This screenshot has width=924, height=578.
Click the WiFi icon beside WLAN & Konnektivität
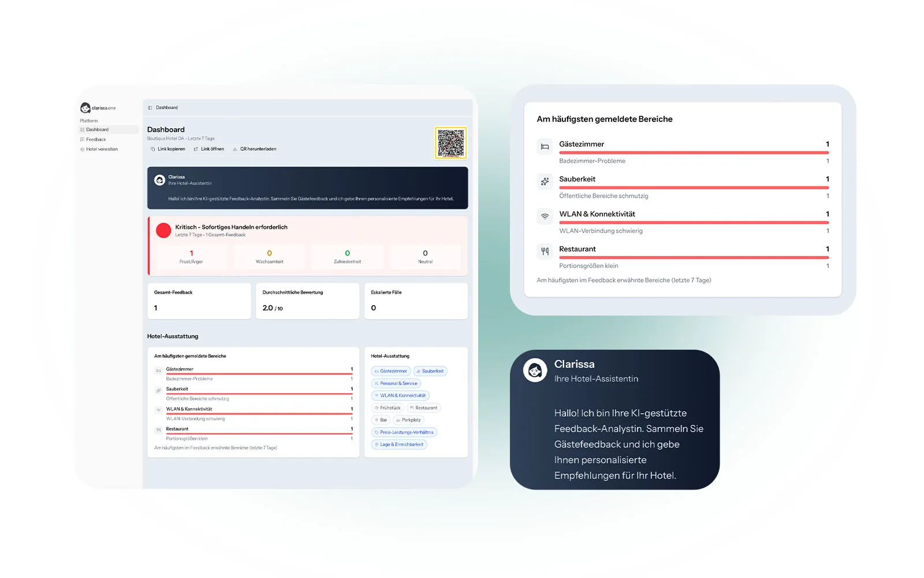[x=545, y=216]
